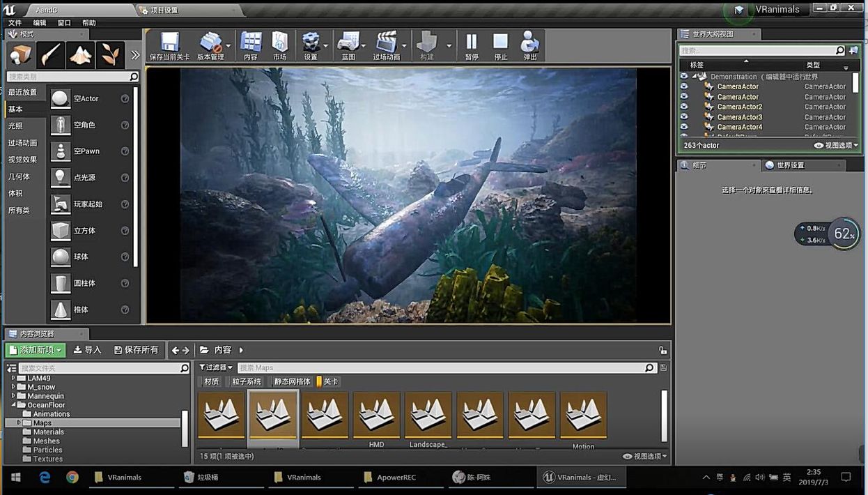Screen dimensions: 868x495
Task: Open 视图选项 in the Content Browser
Action: coord(645,456)
